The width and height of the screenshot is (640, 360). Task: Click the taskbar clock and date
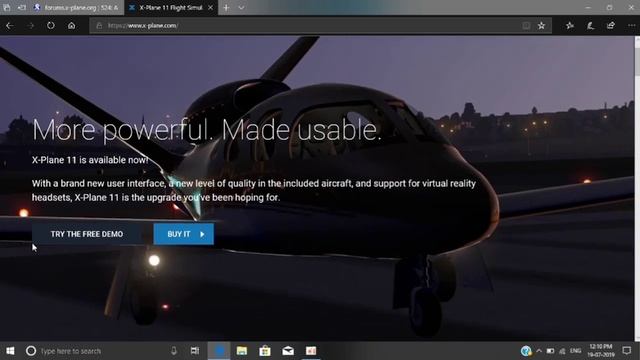[601, 351]
